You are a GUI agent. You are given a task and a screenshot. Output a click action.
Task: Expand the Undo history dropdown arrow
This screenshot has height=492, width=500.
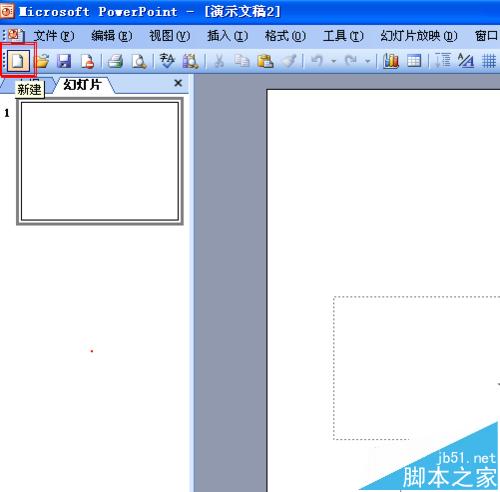point(333,61)
